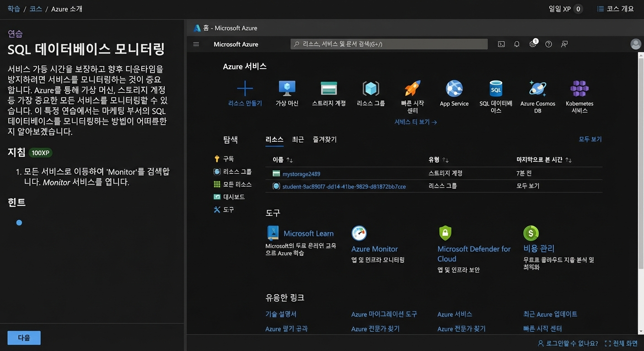Open the Azure portal hamburger menu
The width and height of the screenshot is (644, 351).
coord(196,44)
